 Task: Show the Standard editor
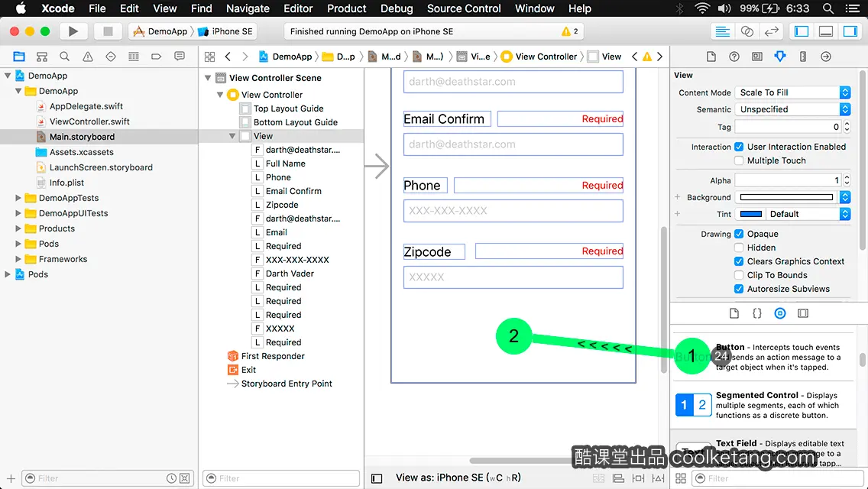click(722, 31)
